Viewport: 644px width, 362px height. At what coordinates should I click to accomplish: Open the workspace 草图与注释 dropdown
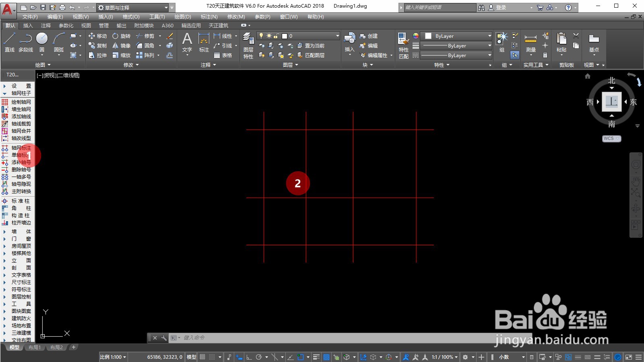click(x=133, y=8)
